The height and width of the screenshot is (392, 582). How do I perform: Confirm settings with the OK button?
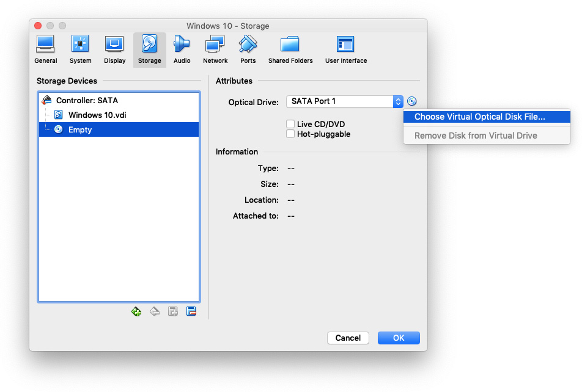pos(399,338)
